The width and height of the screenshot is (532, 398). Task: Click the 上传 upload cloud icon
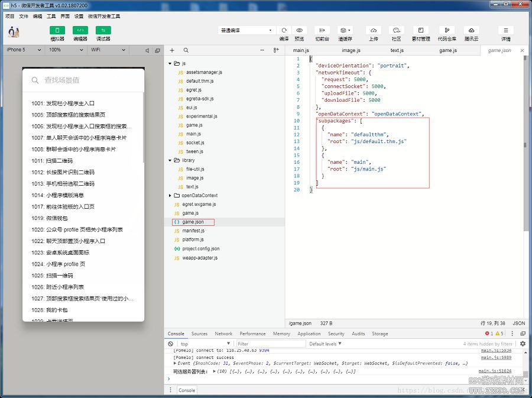click(373, 30)
